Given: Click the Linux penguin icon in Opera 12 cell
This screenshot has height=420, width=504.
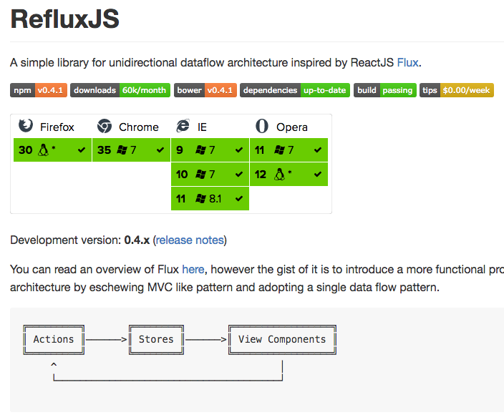Looking at the screenshot, I should [280, 174].
